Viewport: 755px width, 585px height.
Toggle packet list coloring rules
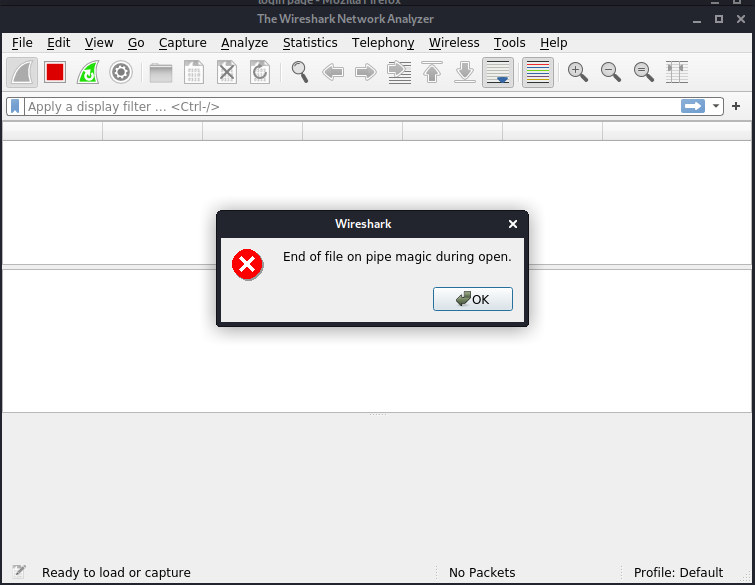point(538,73)
